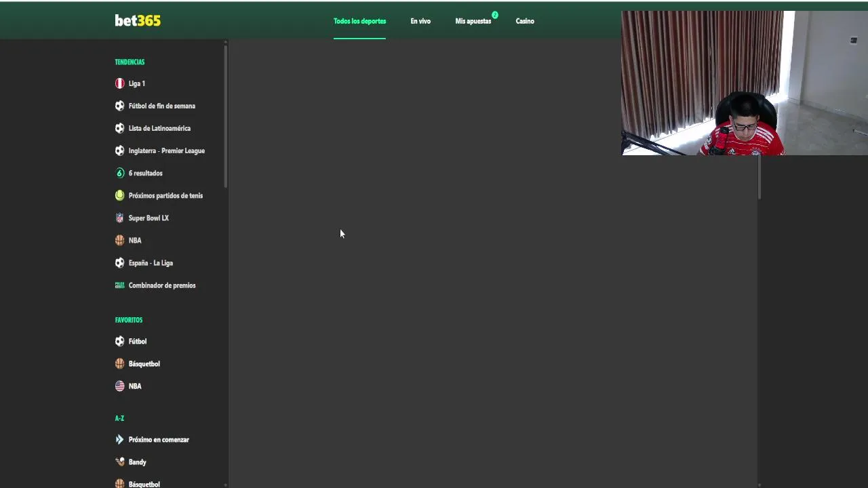Go to the Casino tab
The image size is (868, 488).
pos(525,21)
